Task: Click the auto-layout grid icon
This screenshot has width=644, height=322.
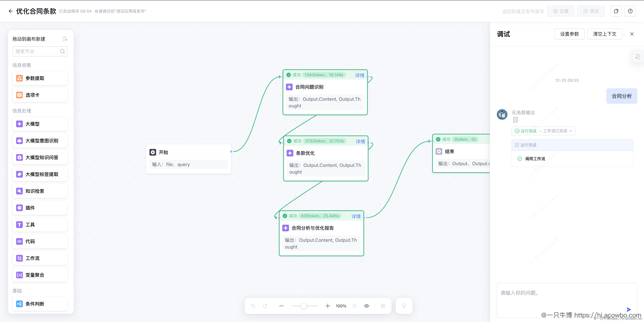Action: [383, 306]
